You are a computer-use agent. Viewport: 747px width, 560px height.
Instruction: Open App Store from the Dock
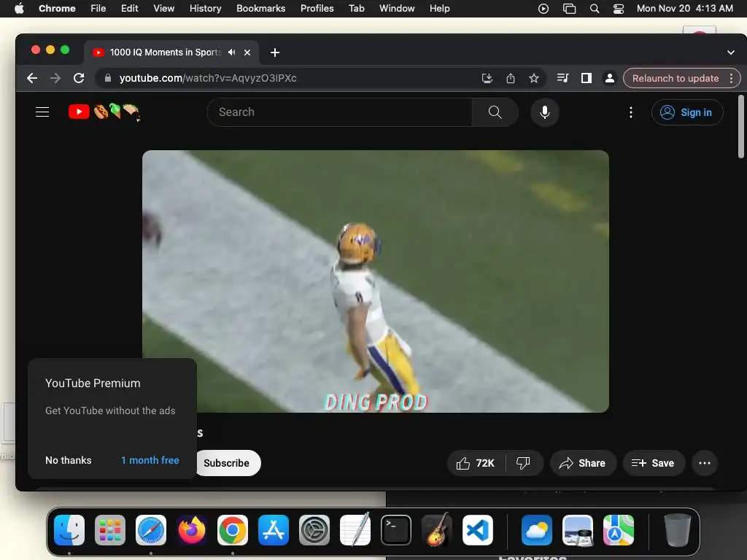tap(274, 530)
